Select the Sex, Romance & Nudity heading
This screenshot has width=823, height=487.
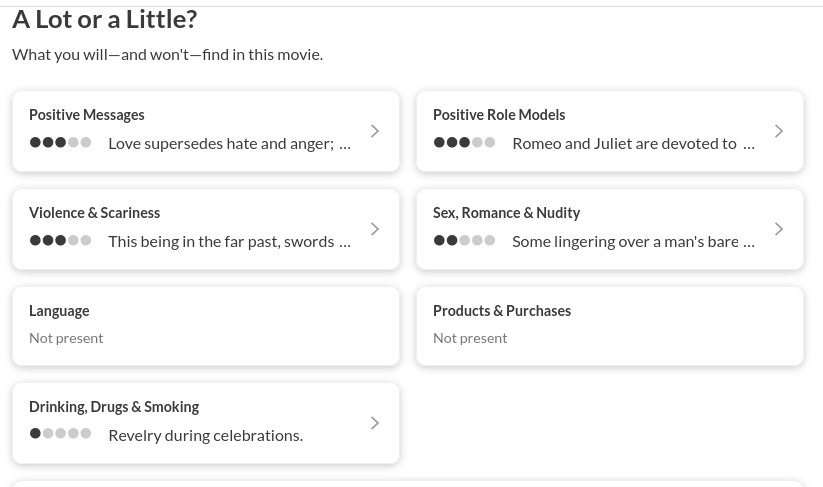pos(506,213)
